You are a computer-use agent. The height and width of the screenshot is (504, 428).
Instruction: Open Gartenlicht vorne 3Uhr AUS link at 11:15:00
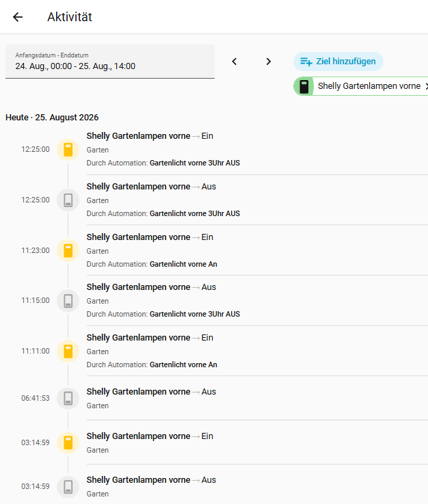point(195,314)
